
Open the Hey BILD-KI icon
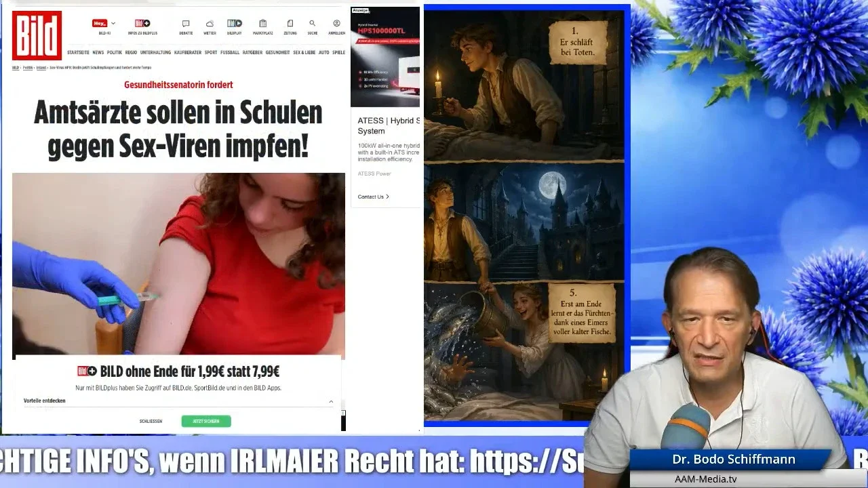pos(100,23)
